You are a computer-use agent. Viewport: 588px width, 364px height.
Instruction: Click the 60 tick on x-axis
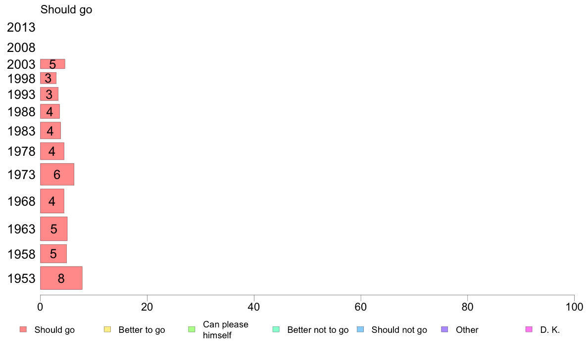coord(360,307)
